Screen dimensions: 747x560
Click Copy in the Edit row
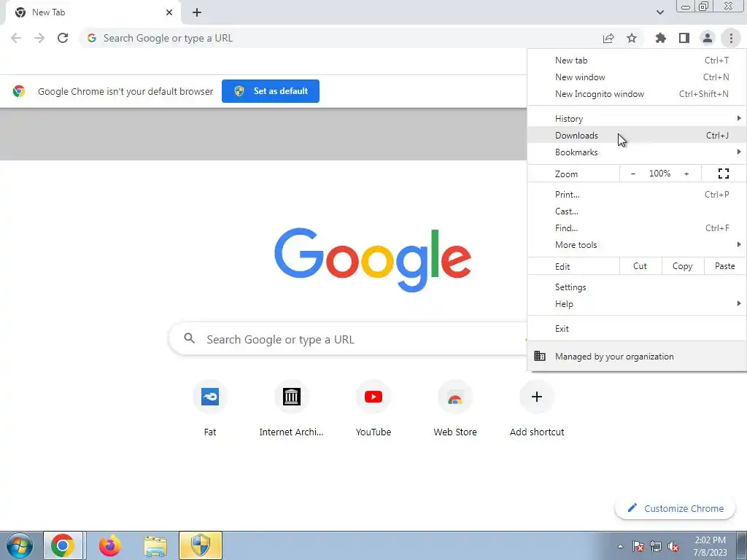[683, 266]
